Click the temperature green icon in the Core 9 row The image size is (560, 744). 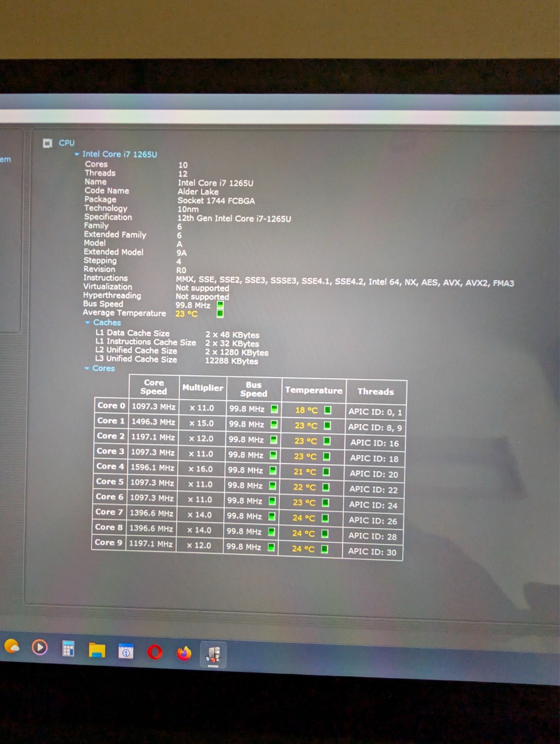click(325, 549)
